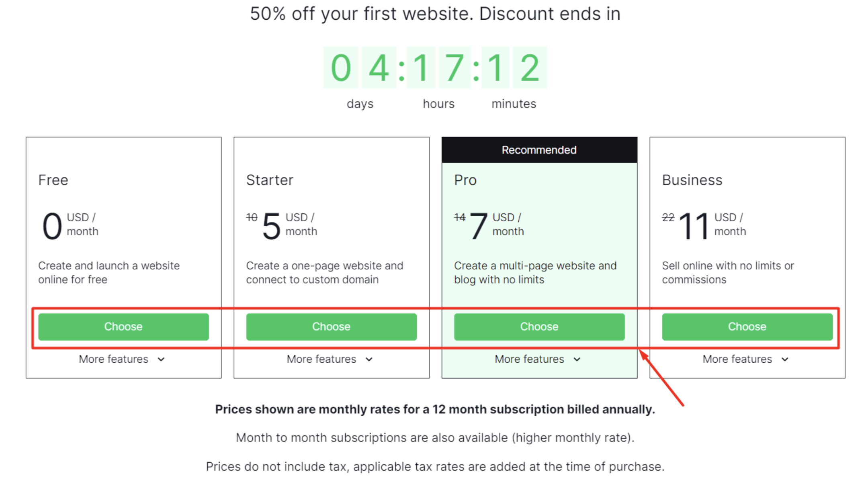Choose the Business plan subscription

(746, 327)
